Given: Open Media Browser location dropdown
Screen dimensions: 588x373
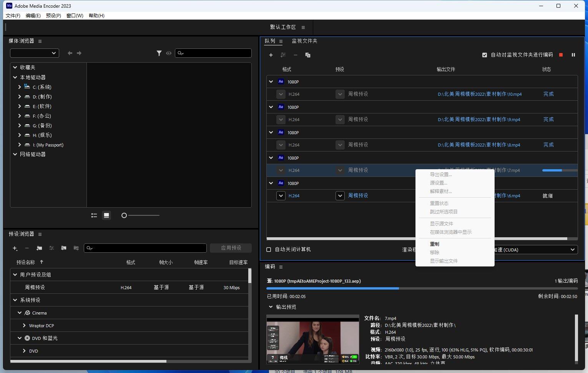Looking at the screenshot, I should [35, 53].
